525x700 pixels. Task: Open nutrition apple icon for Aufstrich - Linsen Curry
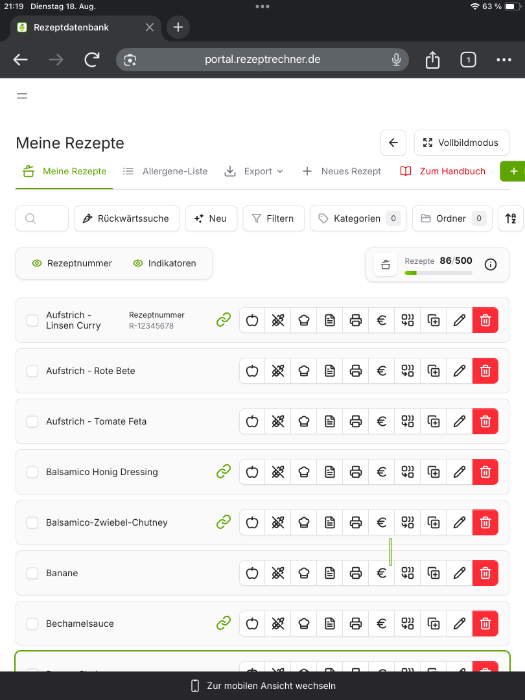click(252, 320)
